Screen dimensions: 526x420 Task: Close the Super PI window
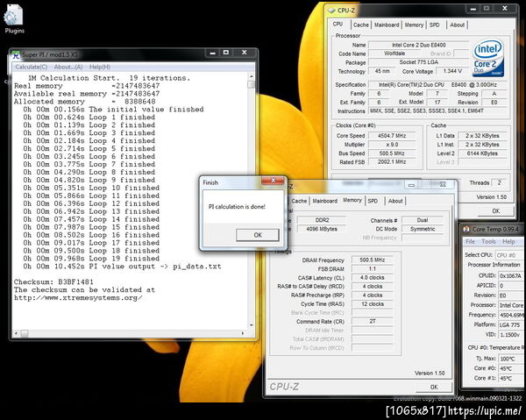(245, 53)
